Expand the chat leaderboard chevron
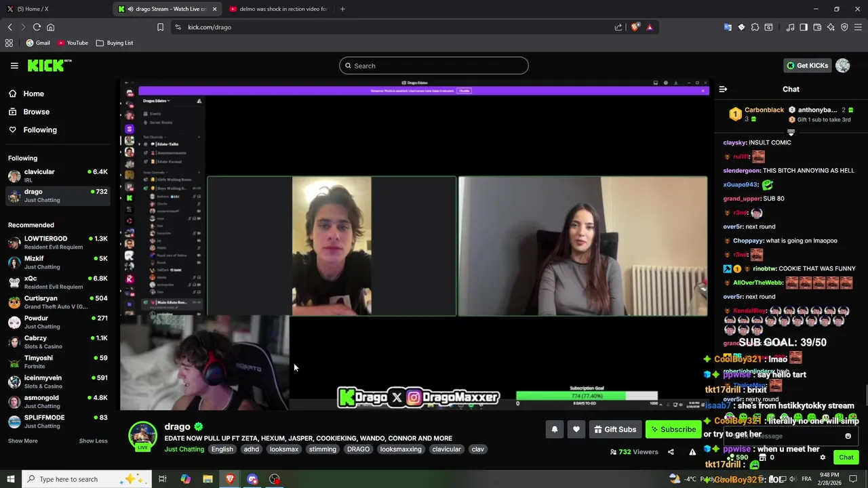 (x=791, y=133)
